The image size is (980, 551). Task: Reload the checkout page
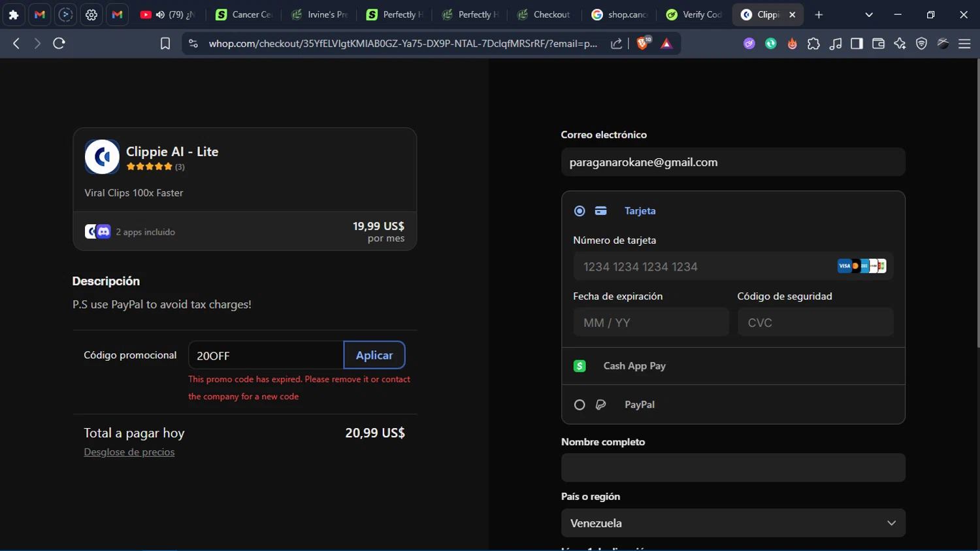(x=59, y=43)
